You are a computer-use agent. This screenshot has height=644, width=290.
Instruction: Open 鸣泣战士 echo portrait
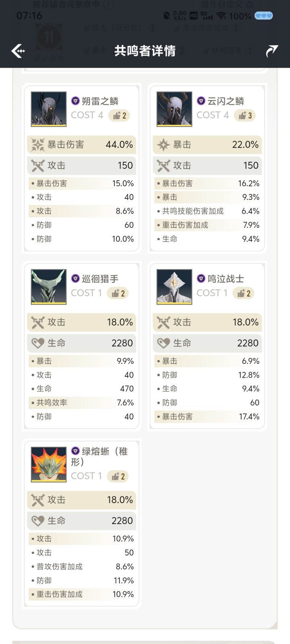pos(174,287)
